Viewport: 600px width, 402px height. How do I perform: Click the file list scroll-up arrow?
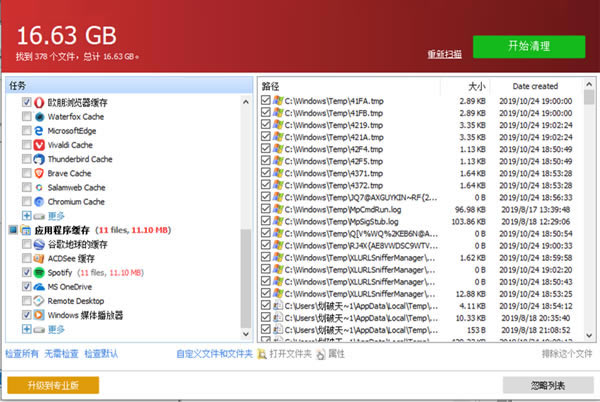point(589,84)
